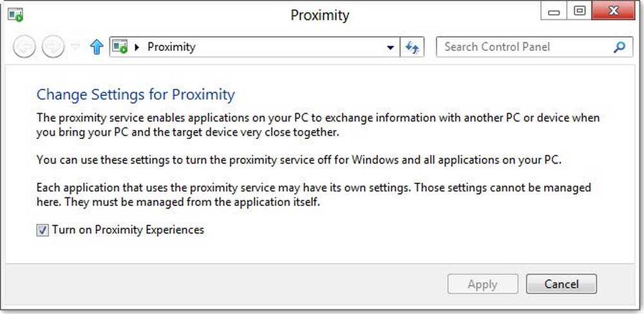644x314 pixels.
Task: Maximize the Proximity window
Action: click(x=580, y=12)
